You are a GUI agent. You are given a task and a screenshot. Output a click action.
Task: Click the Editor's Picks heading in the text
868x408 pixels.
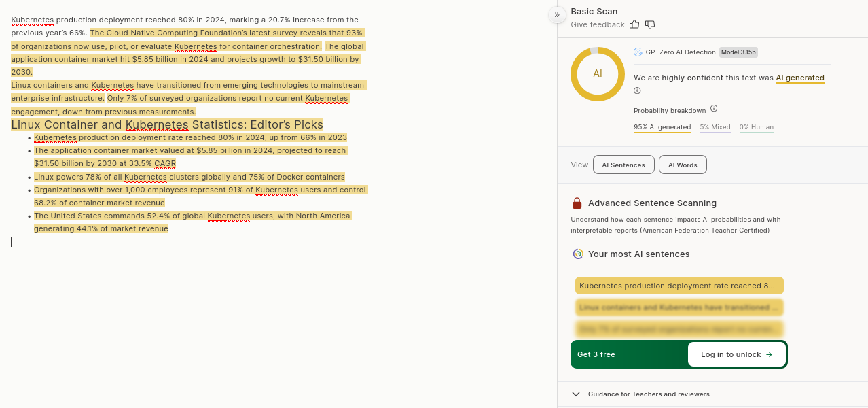pos(167,124)
